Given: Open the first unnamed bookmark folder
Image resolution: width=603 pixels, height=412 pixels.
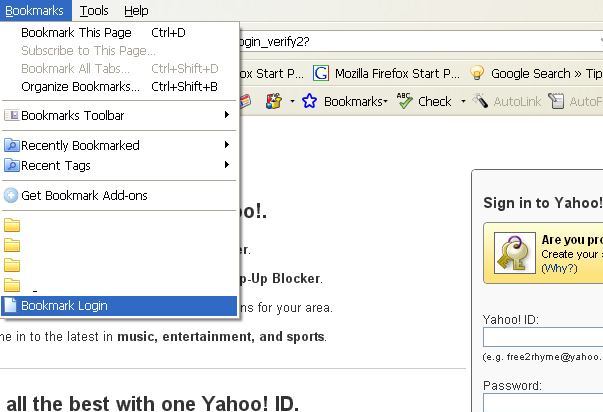Looking at the screenshot, I should coord(12,225).
